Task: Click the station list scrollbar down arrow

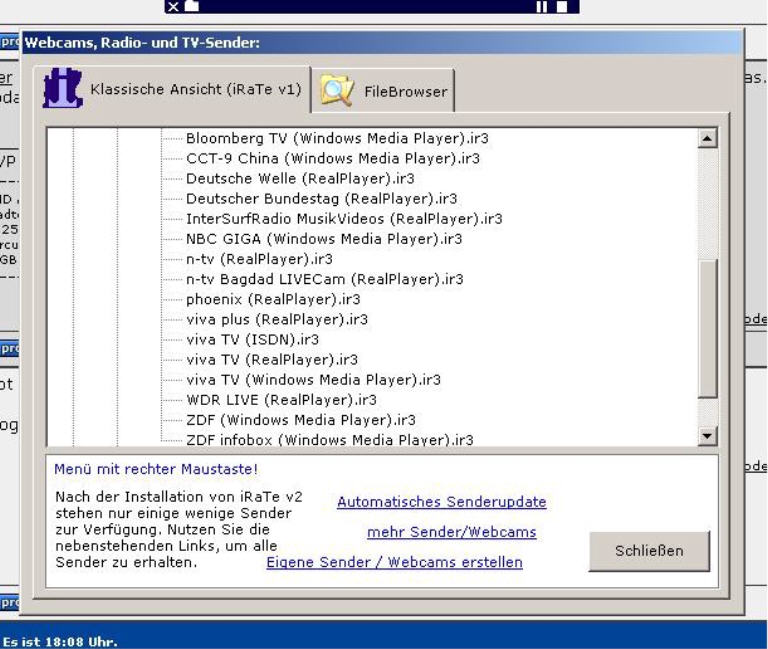Action: pos(707,435)
